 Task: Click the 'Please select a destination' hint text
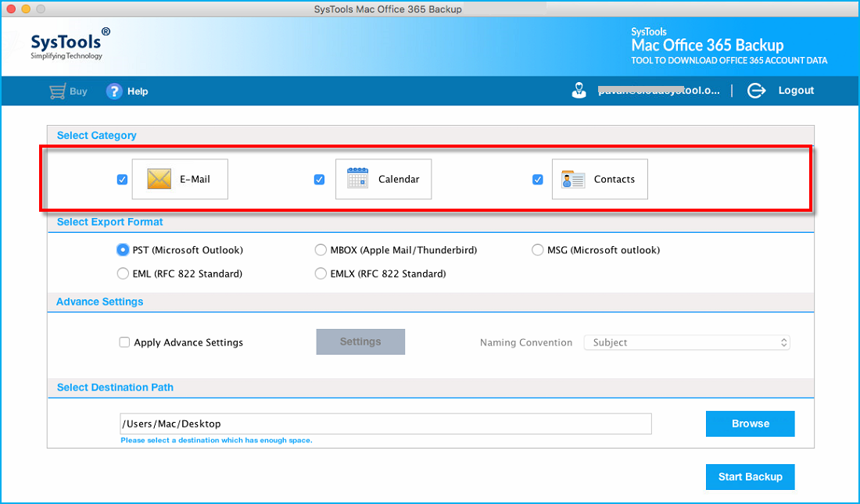(216, 441)
